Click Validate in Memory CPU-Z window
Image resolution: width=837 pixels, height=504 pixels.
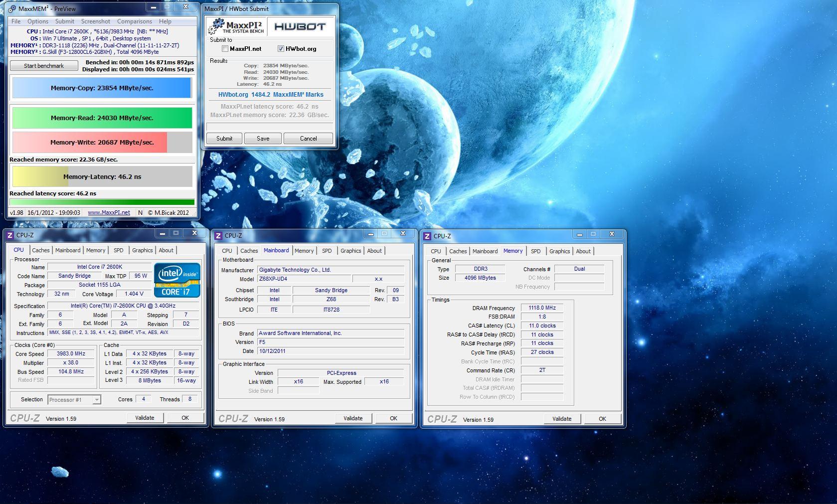562,419
